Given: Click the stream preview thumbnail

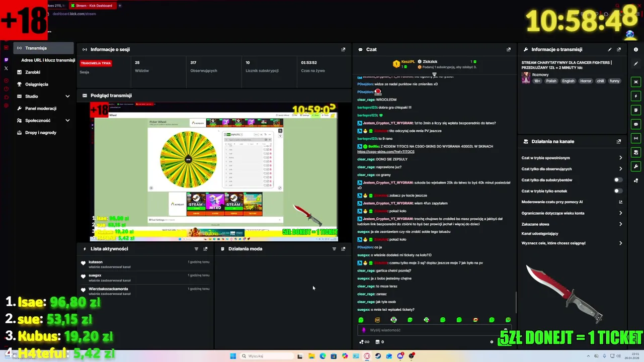Looking at the screenshot, I should coord(214,172).
